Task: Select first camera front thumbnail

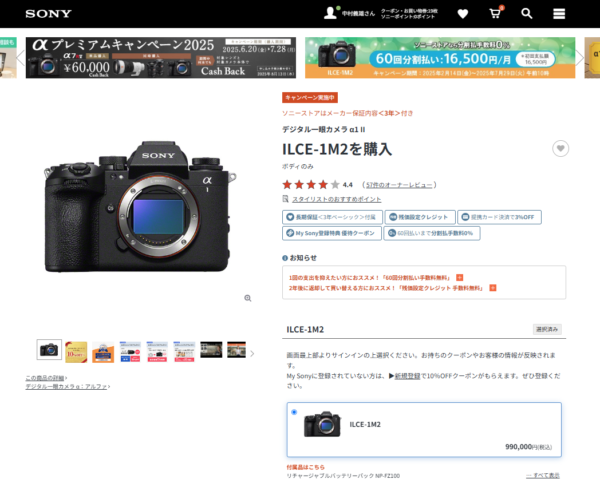Action: click(x=49, y=349)
